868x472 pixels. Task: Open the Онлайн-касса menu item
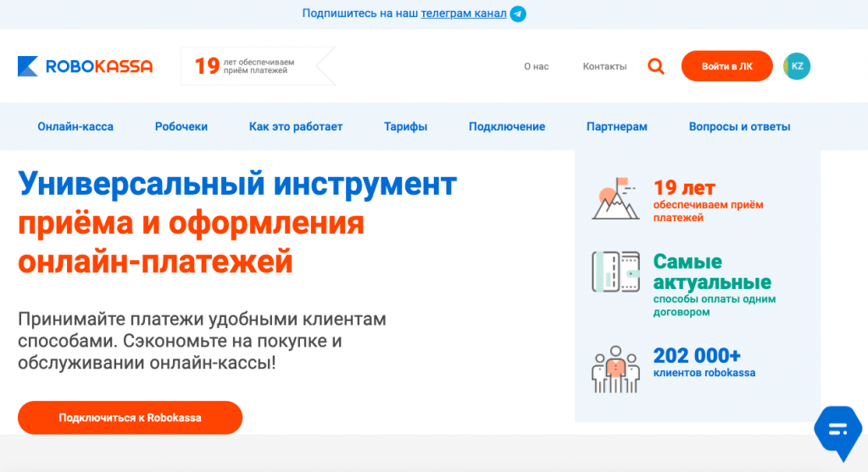point(75,127)
